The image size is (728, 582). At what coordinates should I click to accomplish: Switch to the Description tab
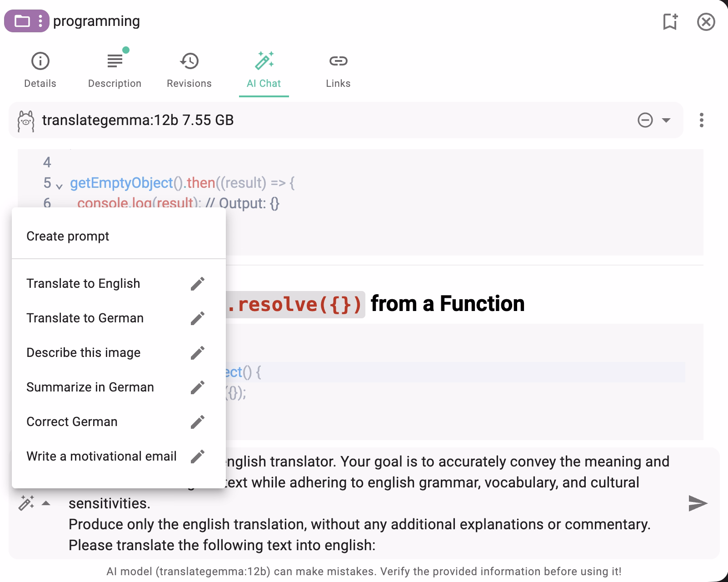point(115,70)
